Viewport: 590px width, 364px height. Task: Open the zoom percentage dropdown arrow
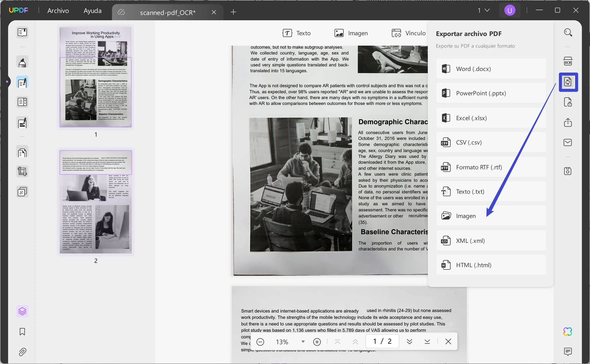point(303,342)
